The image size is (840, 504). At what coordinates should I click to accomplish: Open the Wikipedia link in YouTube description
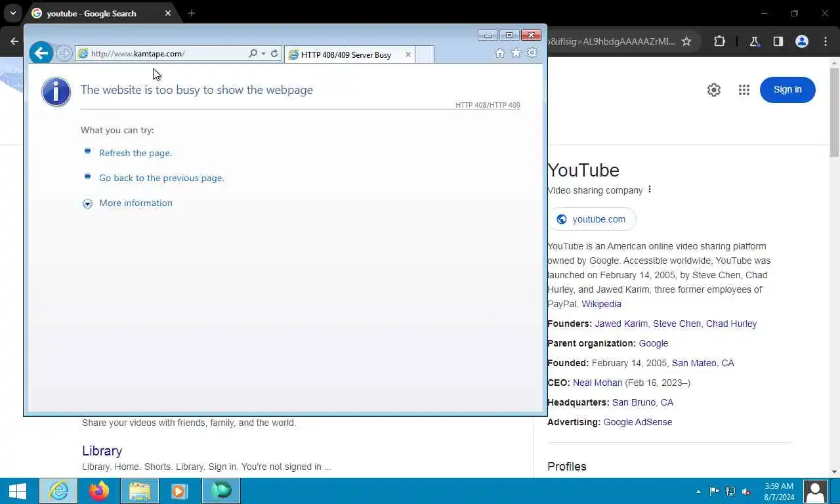601,304
